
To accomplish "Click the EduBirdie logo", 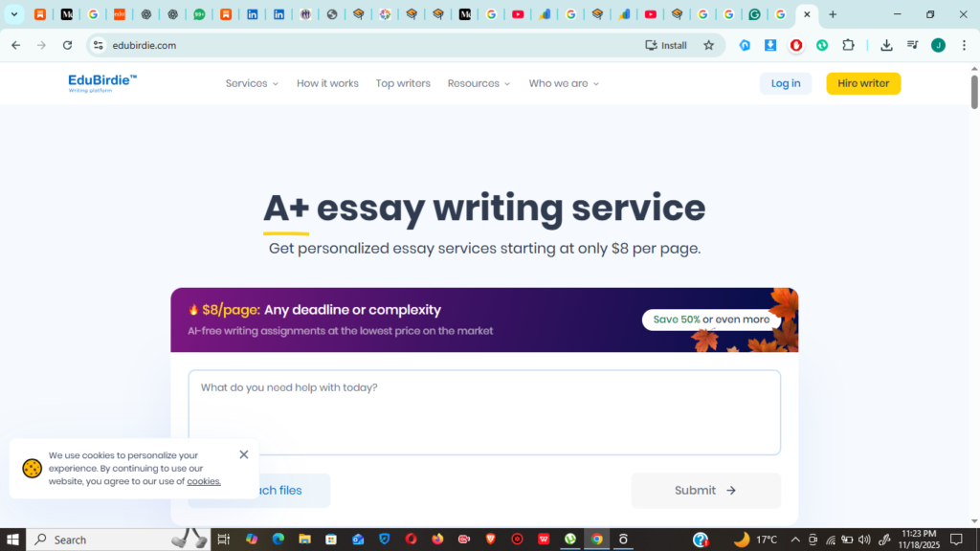I will click(102, 83).
